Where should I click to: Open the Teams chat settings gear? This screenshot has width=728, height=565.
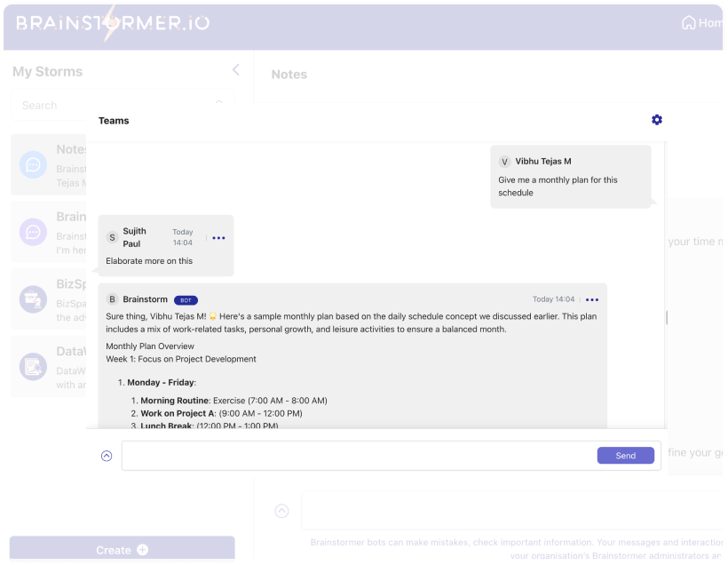[656, 120]
